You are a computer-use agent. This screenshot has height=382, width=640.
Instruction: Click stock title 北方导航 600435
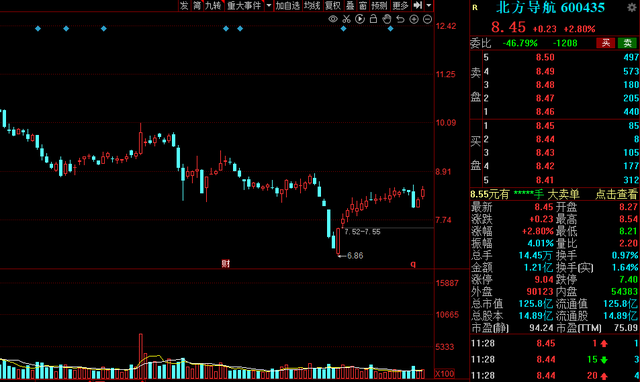pos(551,7)
